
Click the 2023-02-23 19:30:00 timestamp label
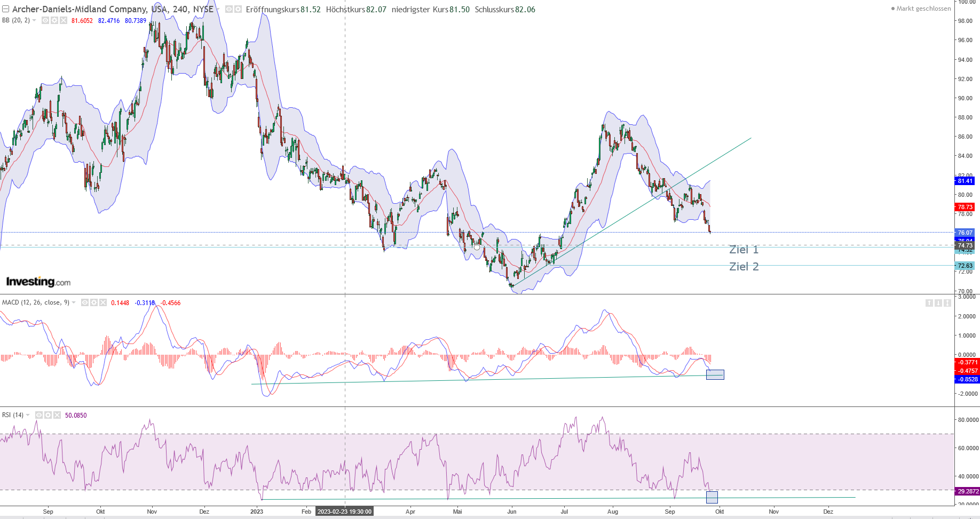[344, 511]
